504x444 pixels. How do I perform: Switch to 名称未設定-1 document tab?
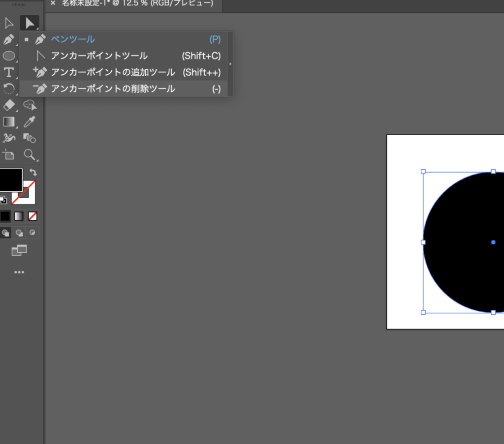tap(138, 3)
